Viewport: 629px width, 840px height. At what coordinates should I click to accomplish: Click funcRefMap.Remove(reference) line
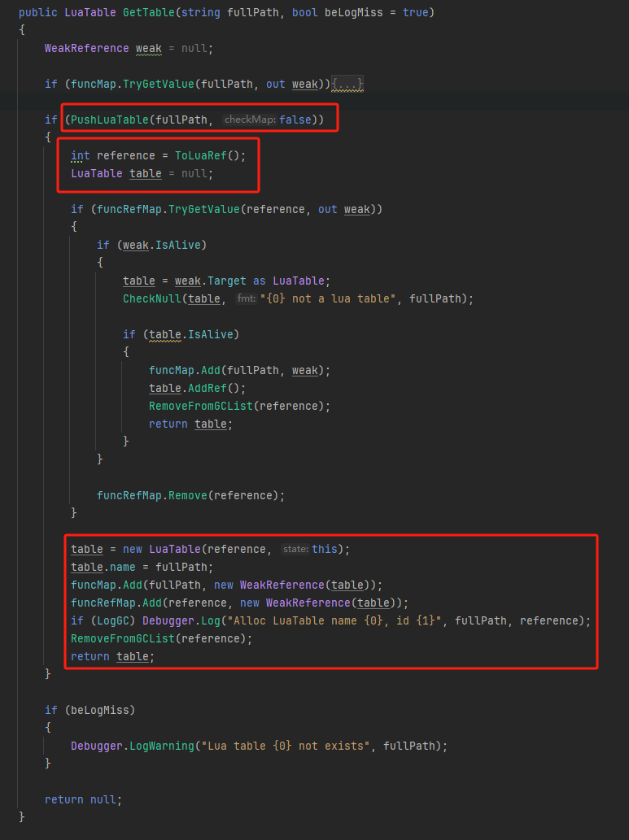coord(190,495)
